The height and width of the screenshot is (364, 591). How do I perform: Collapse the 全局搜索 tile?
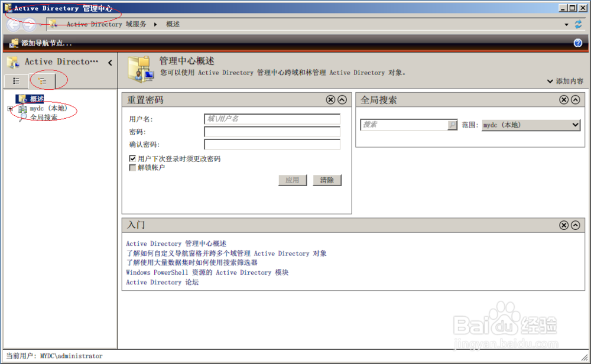[x=575, y=99]
